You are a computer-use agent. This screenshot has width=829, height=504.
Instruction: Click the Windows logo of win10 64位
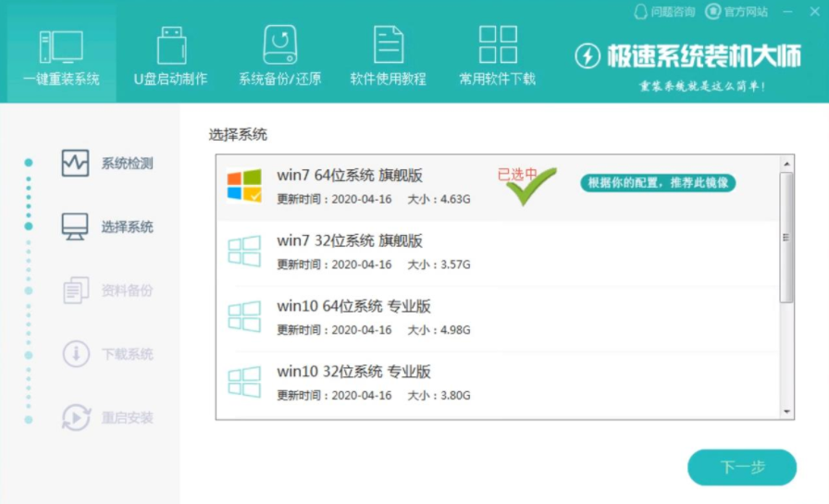tap(244, 316)
